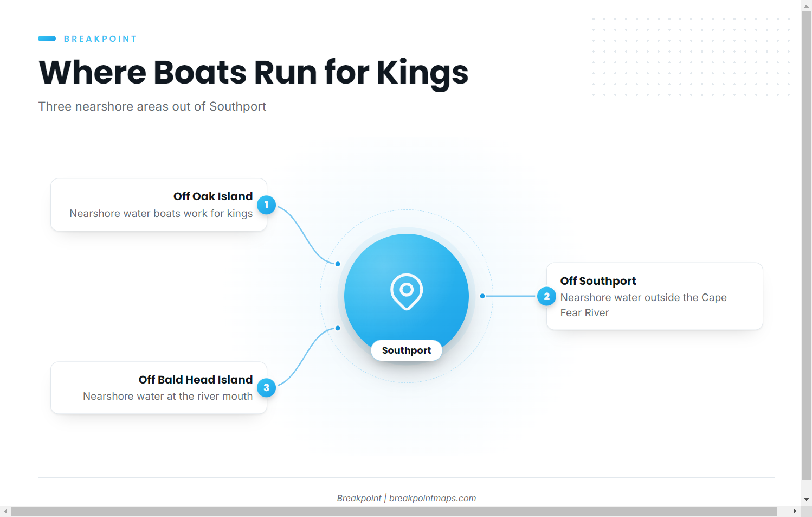Click the map pin icon in the center circle

(407, 292)
